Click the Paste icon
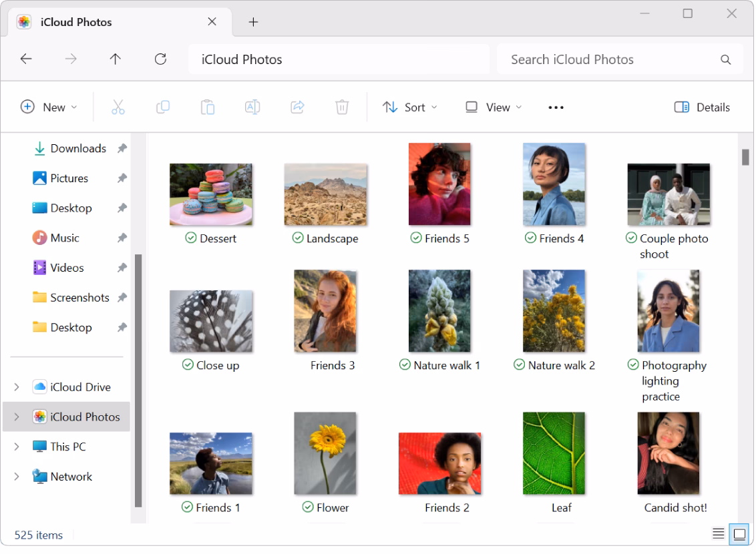This screenshot has height=554, width=756. [208, 107]
